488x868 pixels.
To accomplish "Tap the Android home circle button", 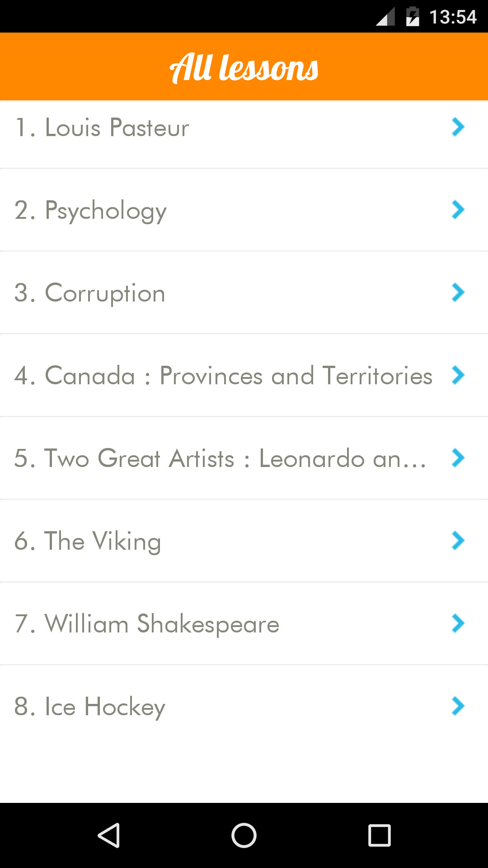I will (x=244, y=835).
